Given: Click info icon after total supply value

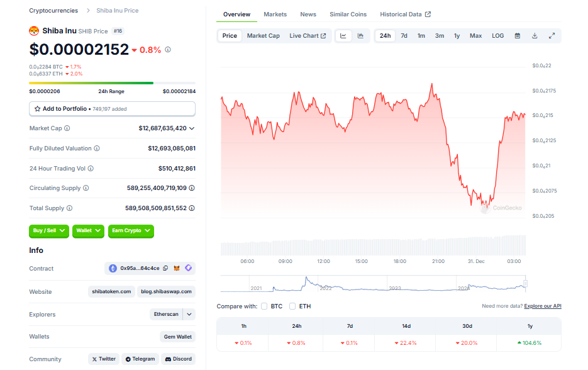Looking at the screenshot, I should 192,208.
